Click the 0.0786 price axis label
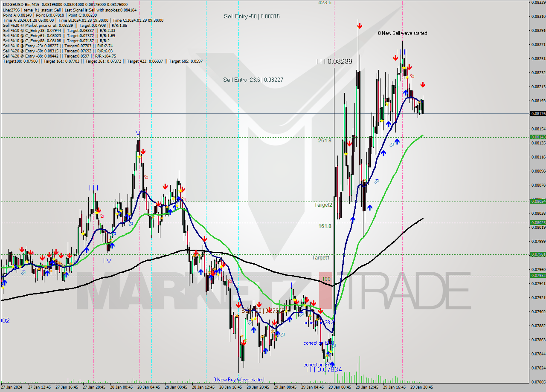This screenshot has height=392, width=546. (538, 340)
